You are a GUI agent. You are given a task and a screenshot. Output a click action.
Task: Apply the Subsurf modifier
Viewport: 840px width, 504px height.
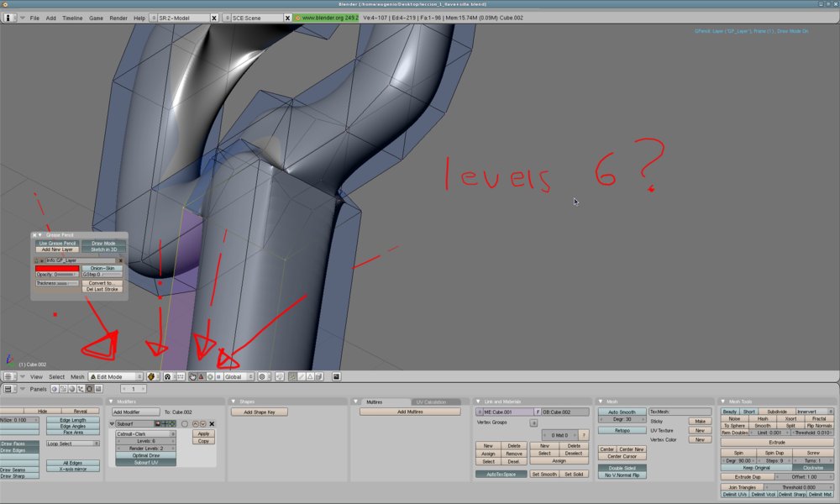click(x=203, y=433)
